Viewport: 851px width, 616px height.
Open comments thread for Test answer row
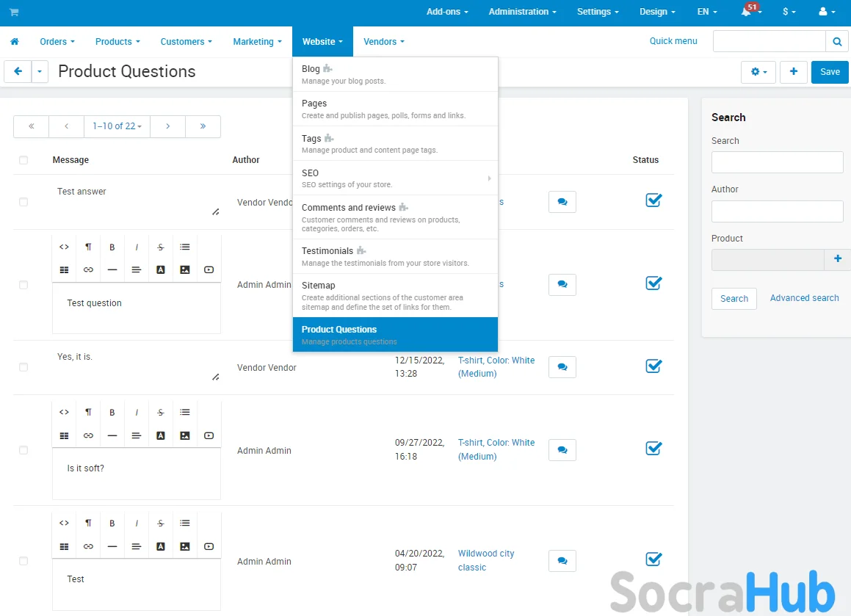[562, 202]
